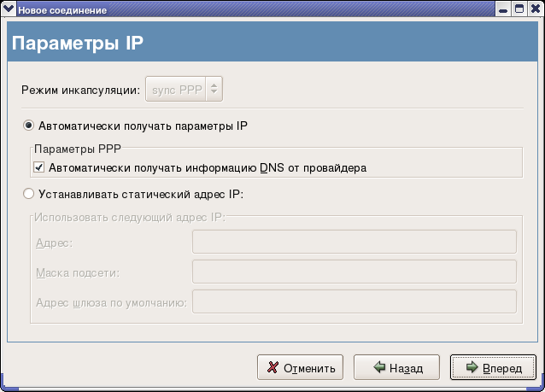The width and height of the screenshot is (545, 392).
Task: Click the Адрес шлюза по умолчанию field
Action: (355, 301)
